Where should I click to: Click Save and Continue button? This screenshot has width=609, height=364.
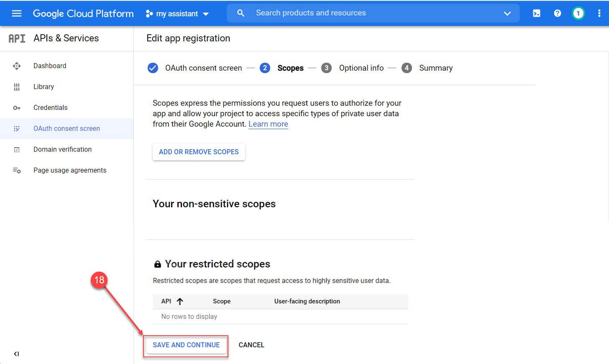pos(186,345)
